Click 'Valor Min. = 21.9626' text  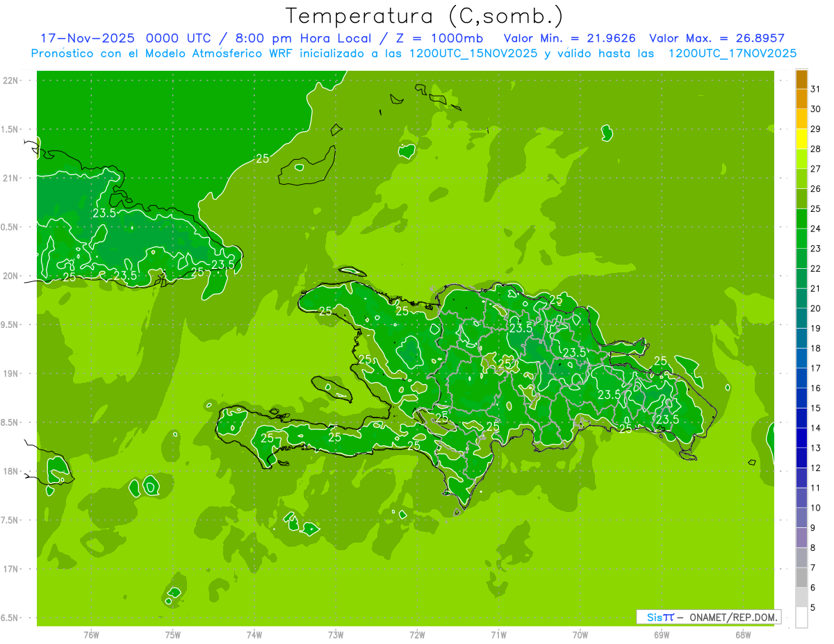[x=569, y=38]
